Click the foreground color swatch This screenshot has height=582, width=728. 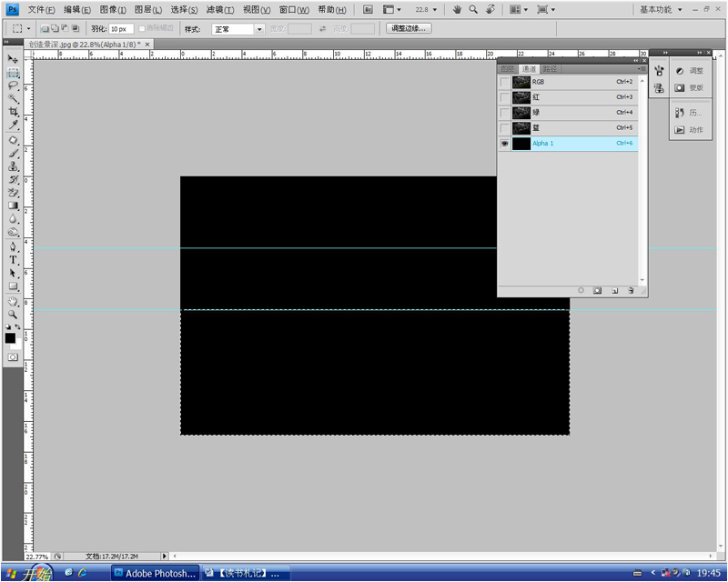pyautogui.click(x=10, y=338)
